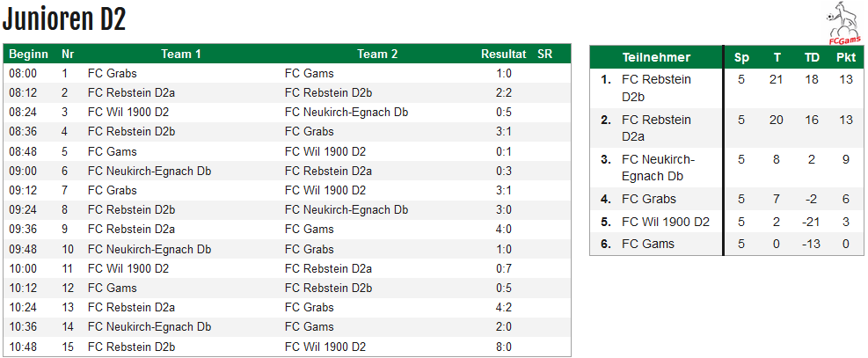This screenshot has width=868, height=358.
Task: Select second-place FC Rebstein D2a standings row
Action: pos(726,128)
